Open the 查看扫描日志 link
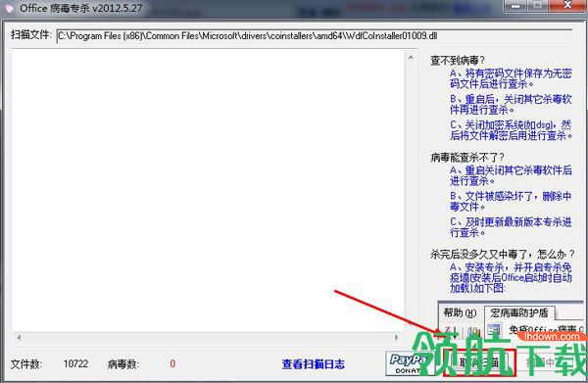 314,363
